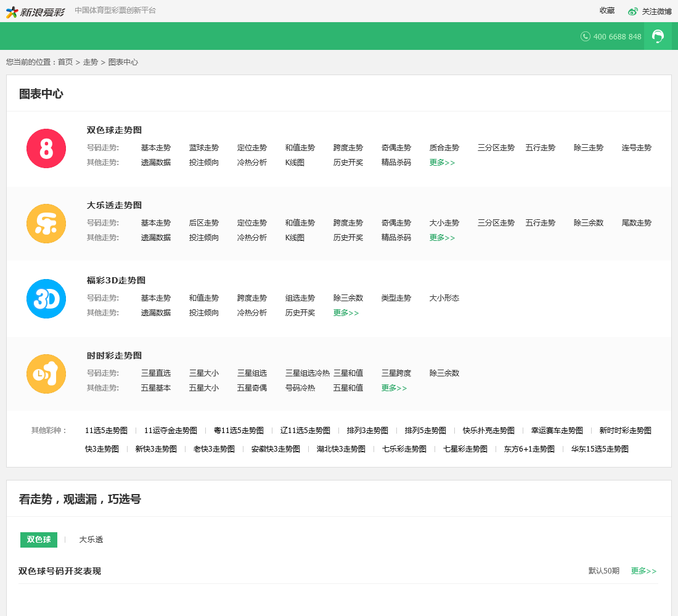Expand 更多>> in the 双色球 row

coord(442,163)
